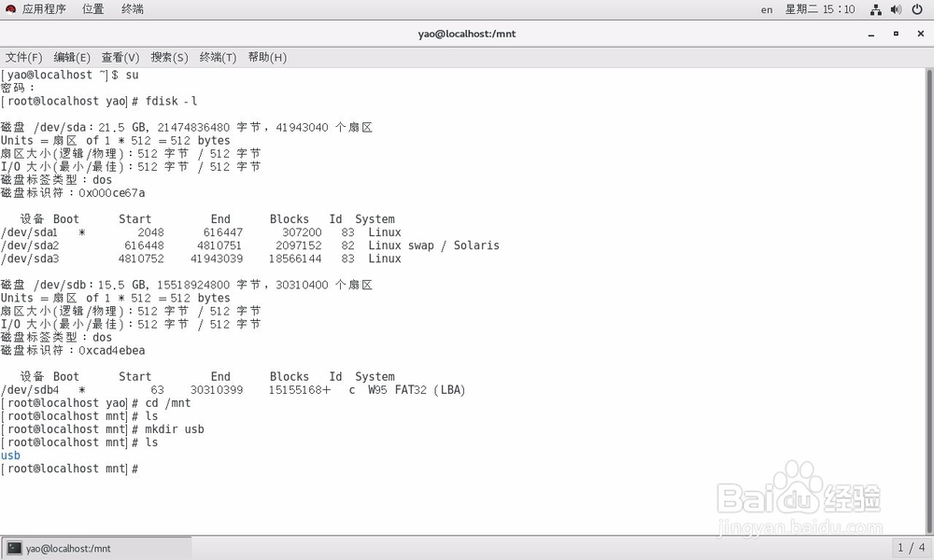Click the /dev/sda3 partition row
934x560 pixels.
click(202, 259)
